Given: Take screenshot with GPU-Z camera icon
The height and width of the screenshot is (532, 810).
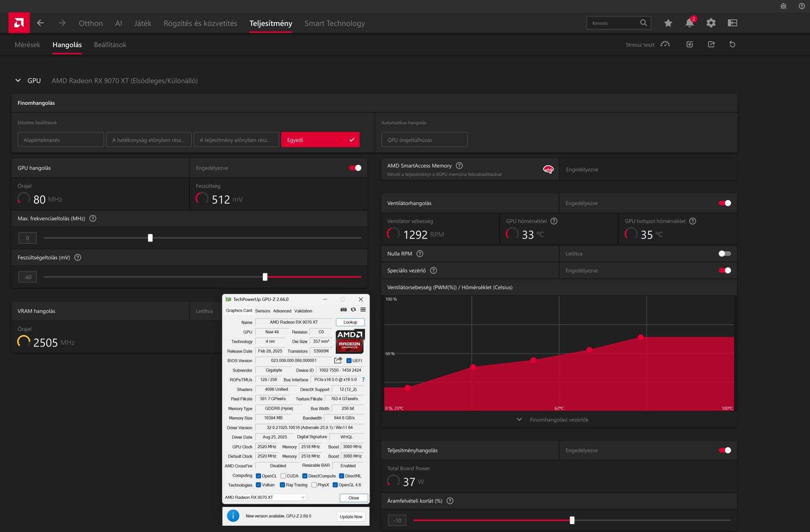Looking at the screenshot, I should 344,310.
